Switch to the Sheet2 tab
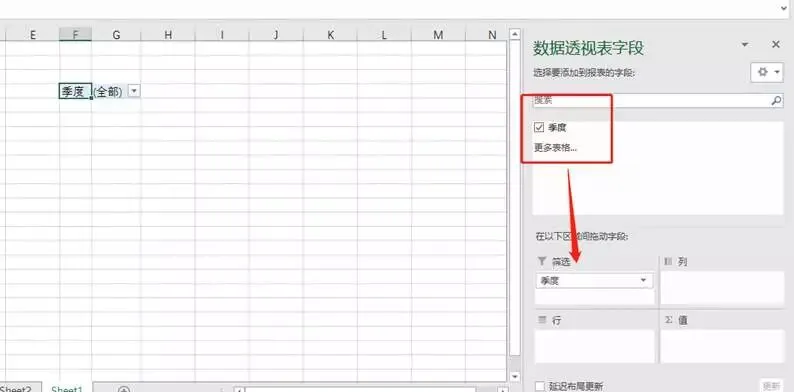The height and width of the screenshot is (392, 794). click(x=15, y=388)
